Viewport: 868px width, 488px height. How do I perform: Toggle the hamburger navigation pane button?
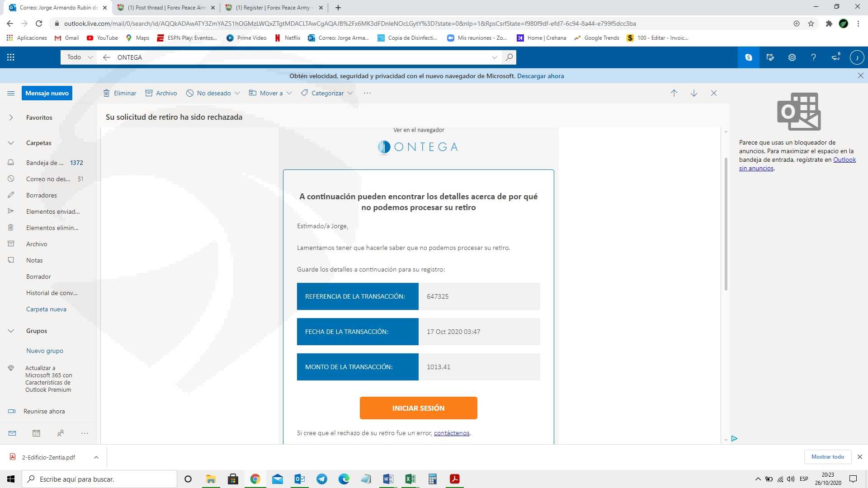click(x=11, y=93)
